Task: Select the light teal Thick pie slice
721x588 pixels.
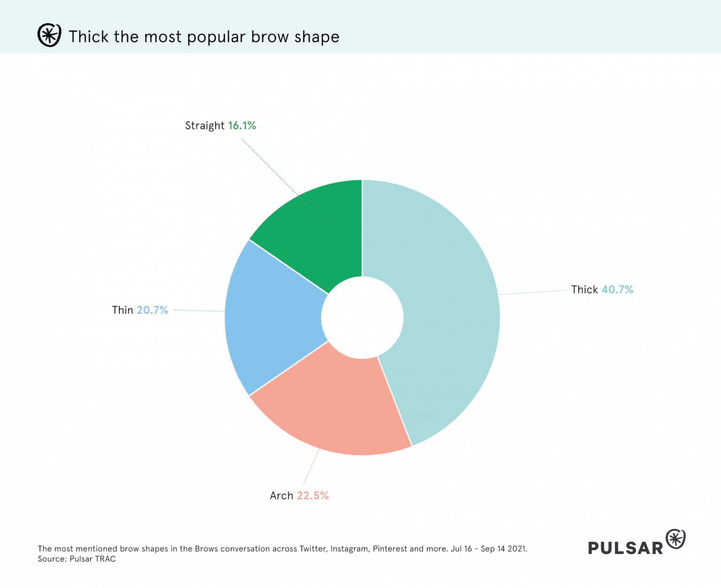Action: pyautogui.click(x=446, y=310)
